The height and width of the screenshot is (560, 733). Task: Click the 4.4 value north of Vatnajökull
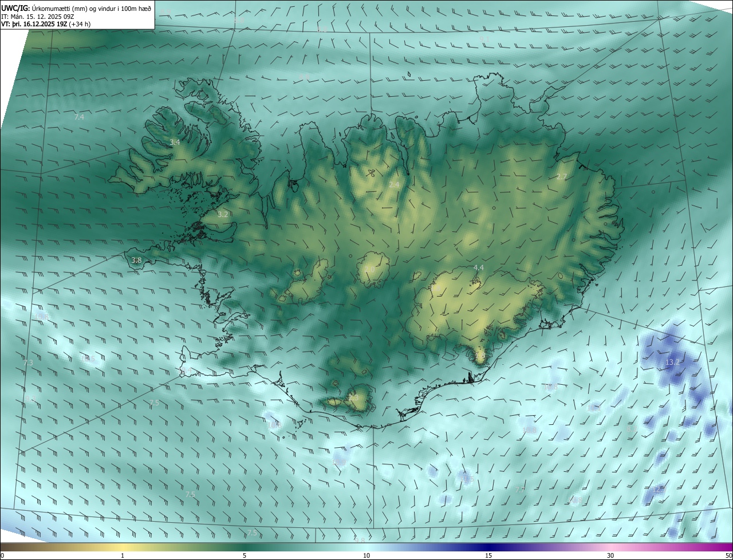pyautogui.click(x=479, y=267)
